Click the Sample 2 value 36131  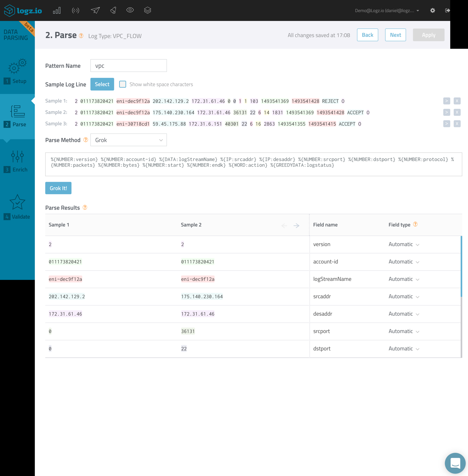tap(188, 331)
